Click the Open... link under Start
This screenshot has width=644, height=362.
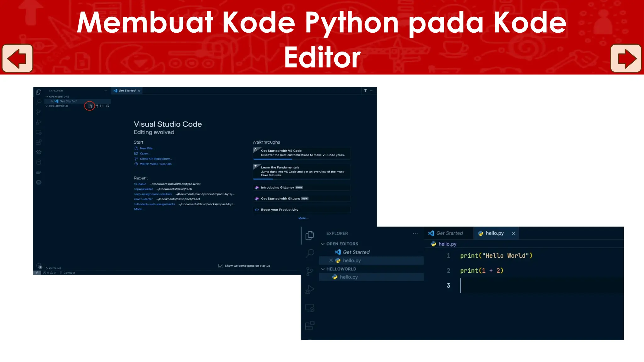pyautogui.click(x=142, y=153)
